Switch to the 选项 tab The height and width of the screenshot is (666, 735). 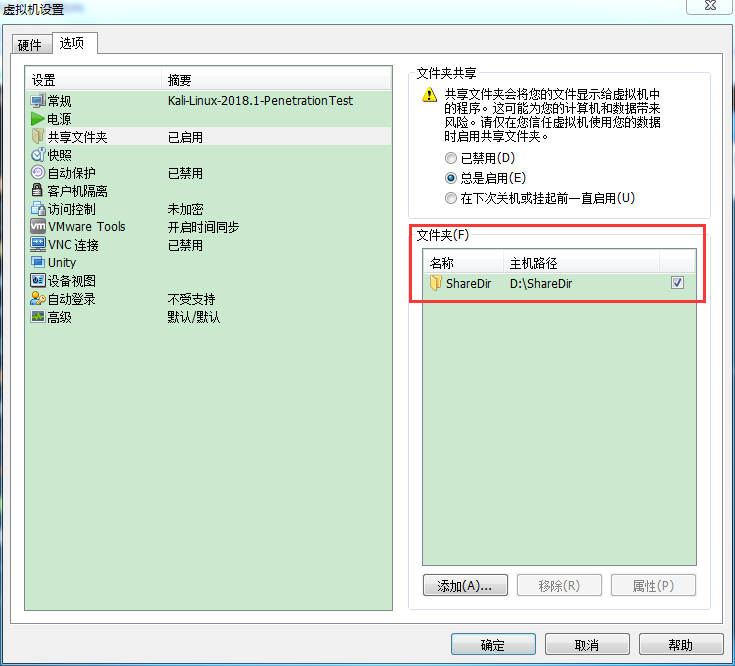[x=73, y=43]
